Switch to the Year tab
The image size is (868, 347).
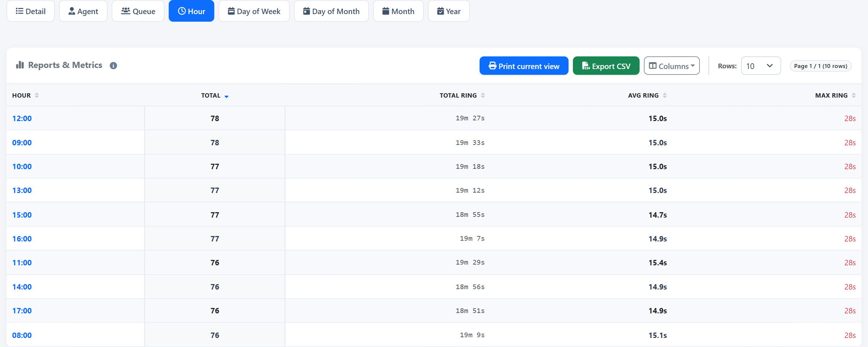(x=449, y=11)
